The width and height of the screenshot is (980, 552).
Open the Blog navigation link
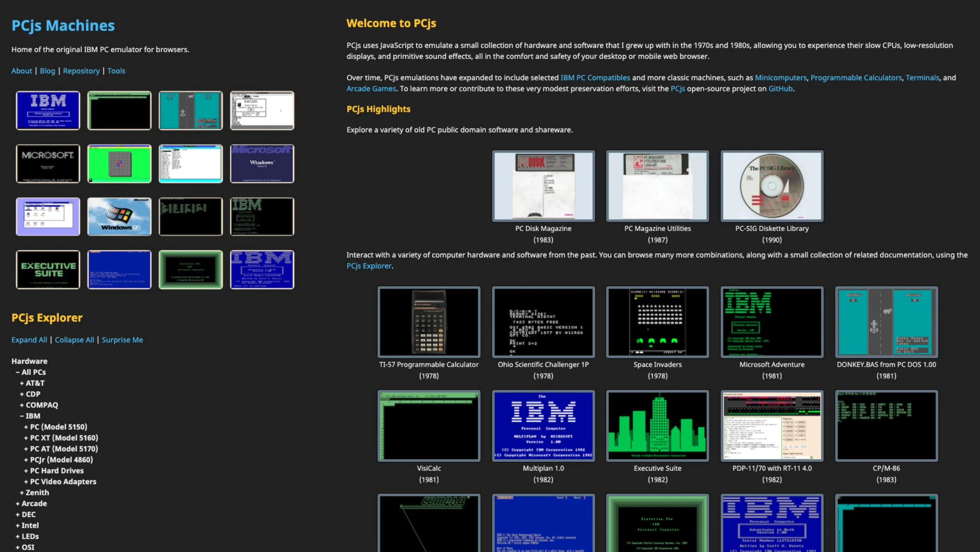(x=47, y=71)
